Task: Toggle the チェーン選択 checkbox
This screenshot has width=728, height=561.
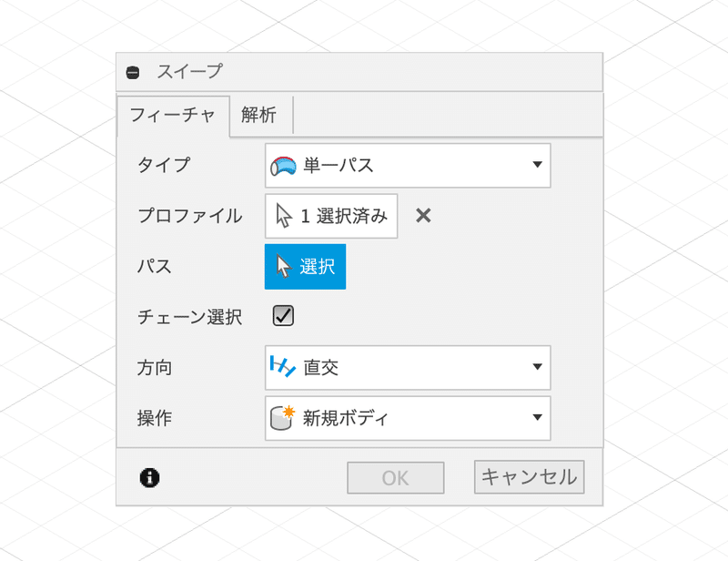Action: [x=283, y=316]
